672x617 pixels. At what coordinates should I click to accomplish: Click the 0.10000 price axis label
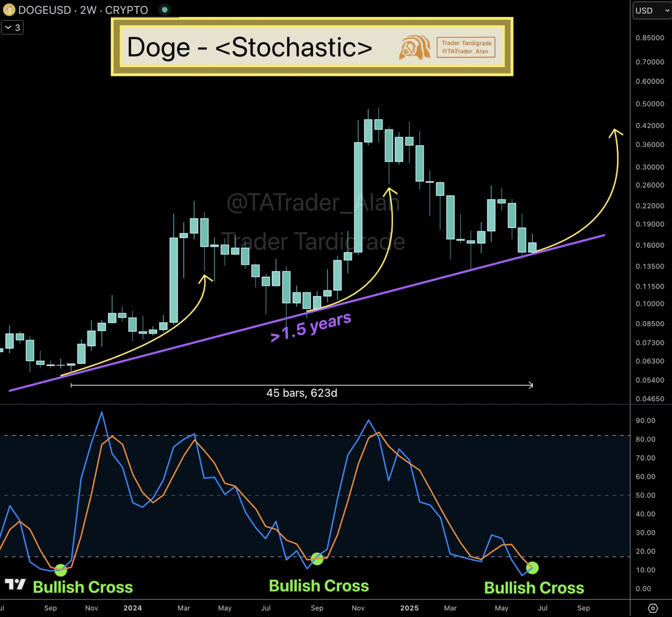click(x=650, y=303)
